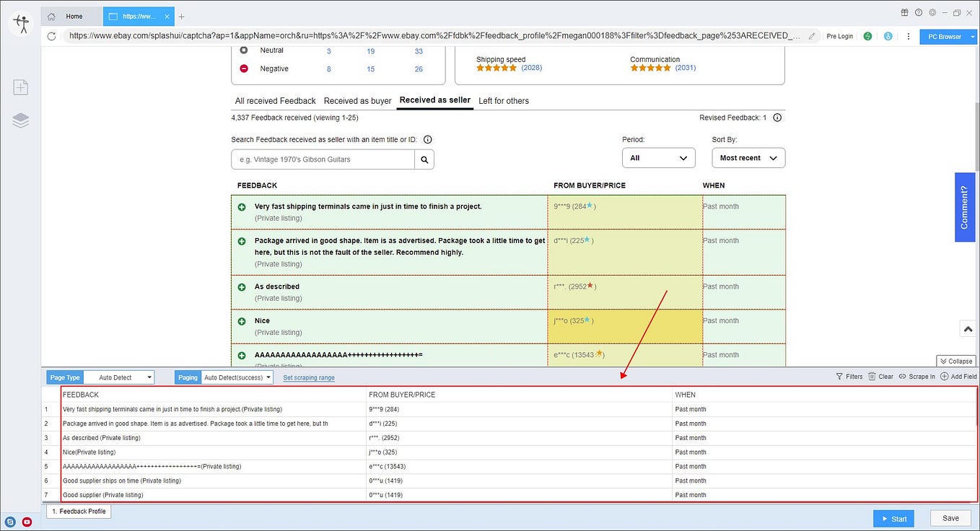Open the Skype support chat icon
980x531 pixels.
click(x=11, y=522)
